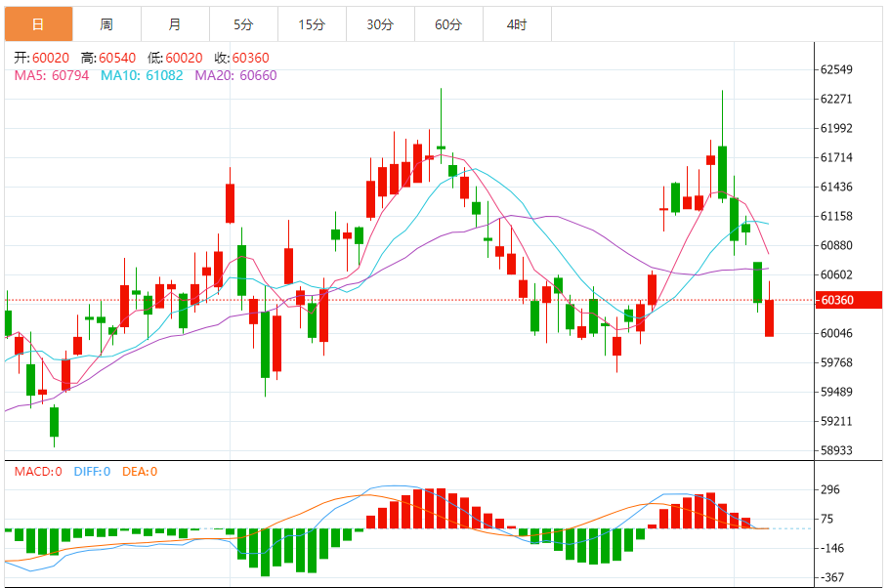Open the 15分 interval tab
Screen dimensions: 890x588
(313, 24)
